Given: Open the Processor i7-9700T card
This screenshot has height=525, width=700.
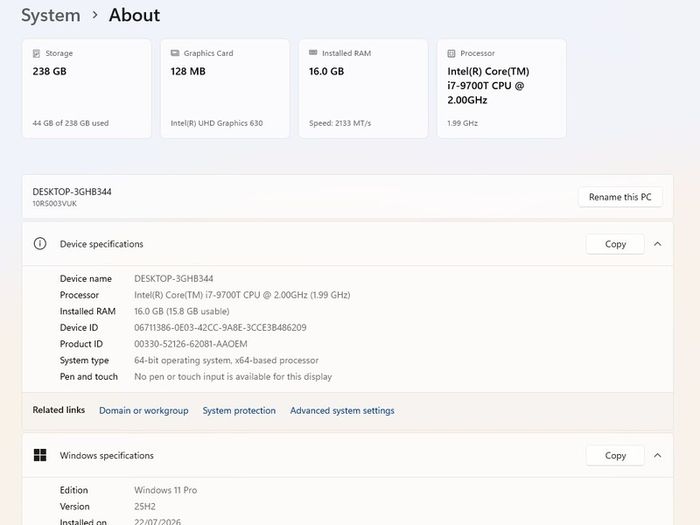Looking at the screenshot, I should pos(501,88).
